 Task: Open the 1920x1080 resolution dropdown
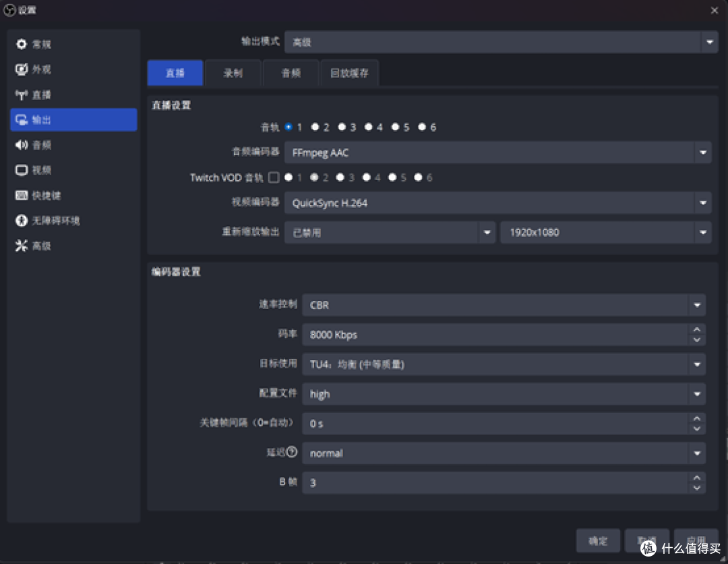[606, 232]
